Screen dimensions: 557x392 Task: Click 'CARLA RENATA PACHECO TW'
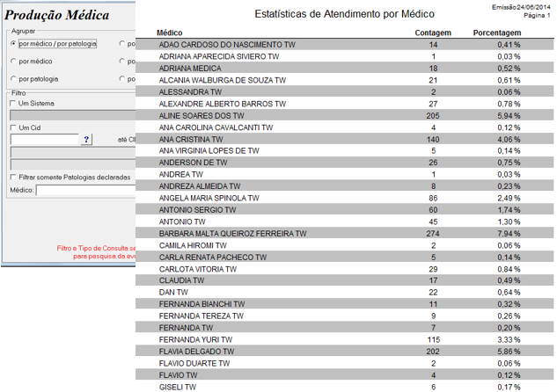coord(344,258)
